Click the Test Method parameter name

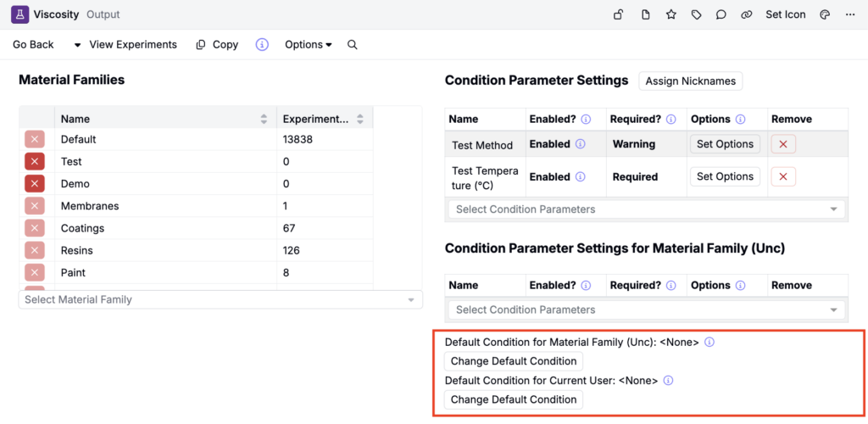tap(482, 145)
